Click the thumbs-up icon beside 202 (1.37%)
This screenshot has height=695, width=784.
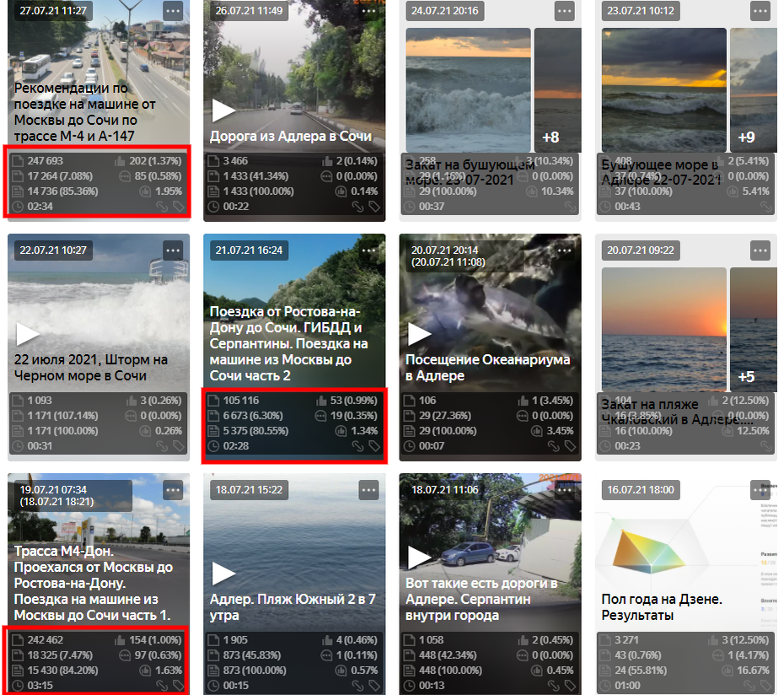click(x=120, y=160)
